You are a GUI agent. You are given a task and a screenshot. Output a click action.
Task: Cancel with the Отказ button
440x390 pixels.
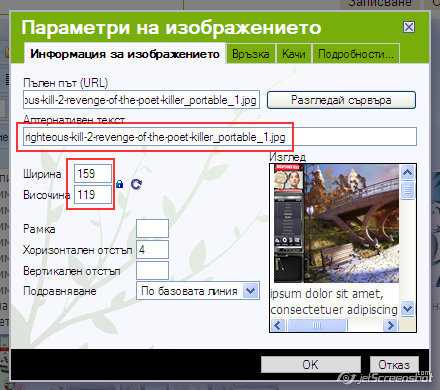pyautogui.click(x=394, y=364)
